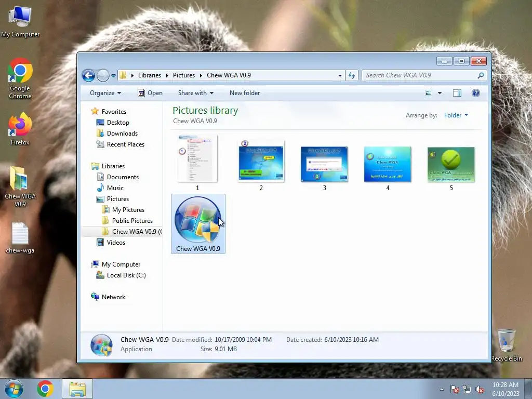This screenshot has width=532, height=399.
Task: Open the Windows Start button
Action: (14, 389)
